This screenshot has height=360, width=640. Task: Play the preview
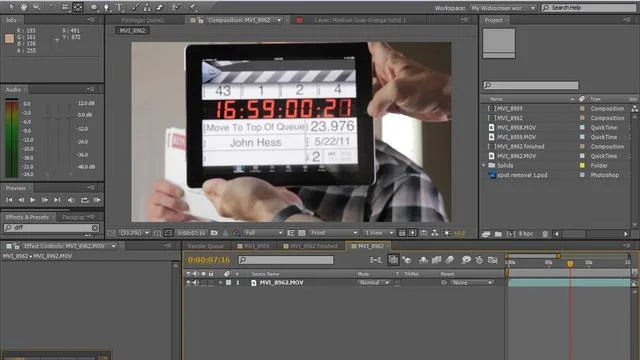click(x=32, y=200)
